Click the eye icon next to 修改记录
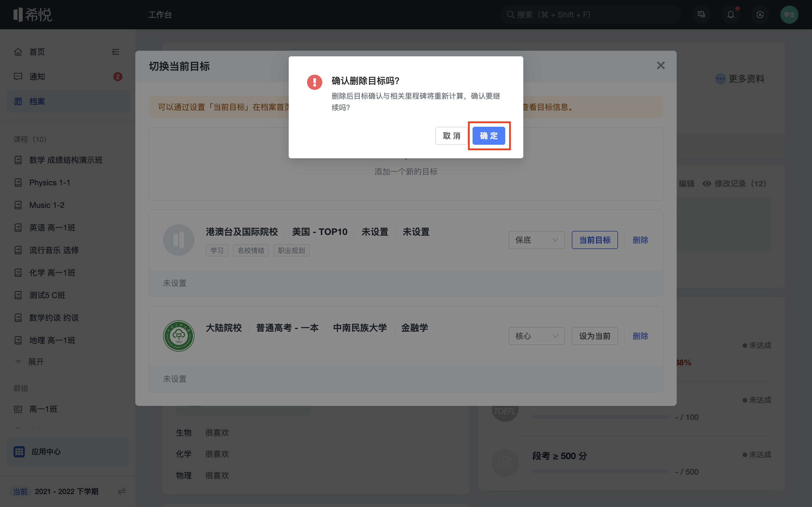The width and height of the screenshot is (812, 507). coord(707,184)
